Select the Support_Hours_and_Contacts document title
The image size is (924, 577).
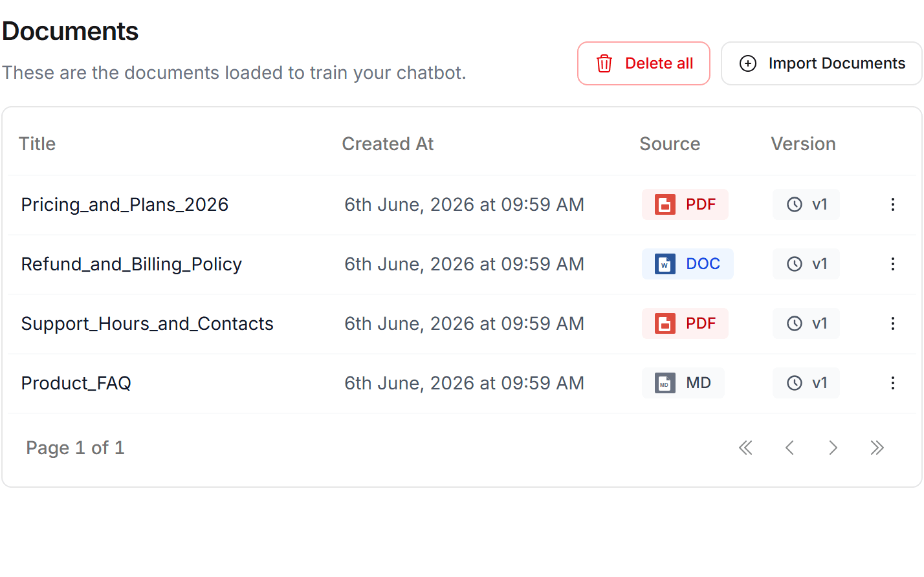pyautogui.click(x=148, y=323)
